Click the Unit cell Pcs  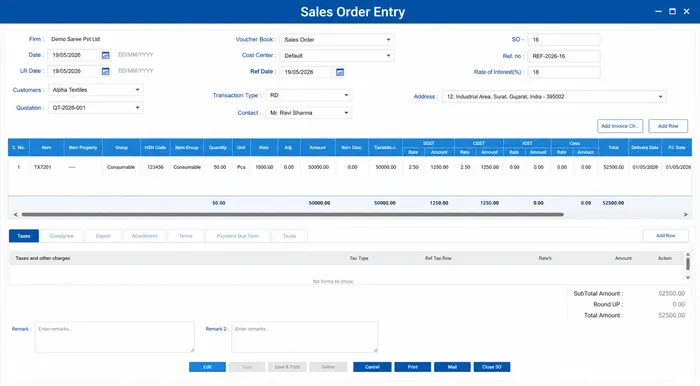(241, 167)
